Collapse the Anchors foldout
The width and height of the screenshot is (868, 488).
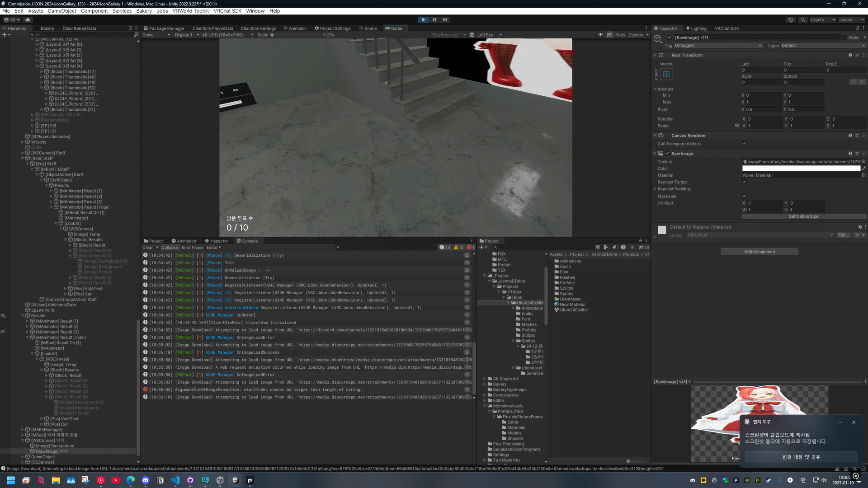[x=655, y=89]
